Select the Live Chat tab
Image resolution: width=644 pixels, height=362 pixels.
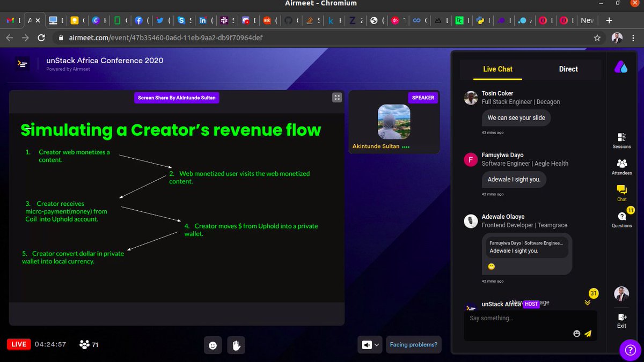point(497,69)
